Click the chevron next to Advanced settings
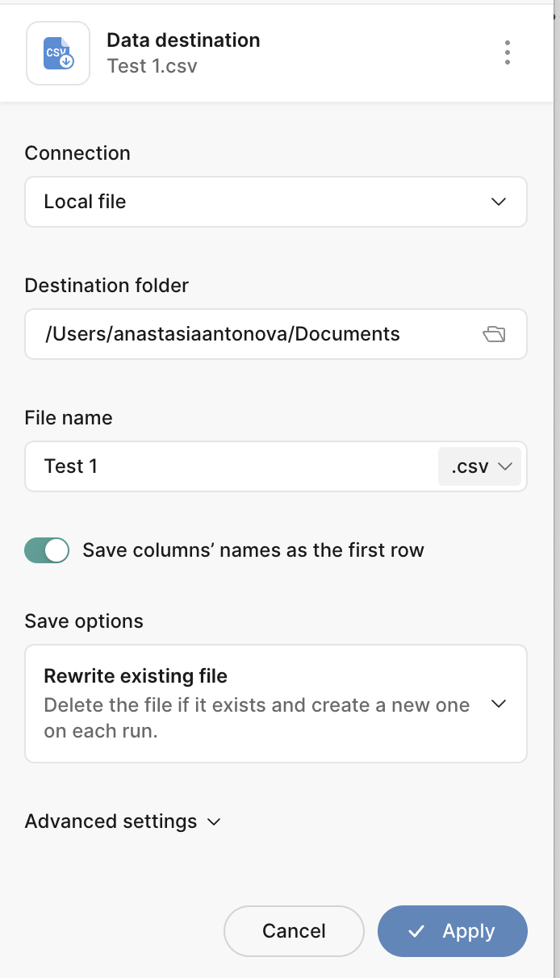 point(214,821)
